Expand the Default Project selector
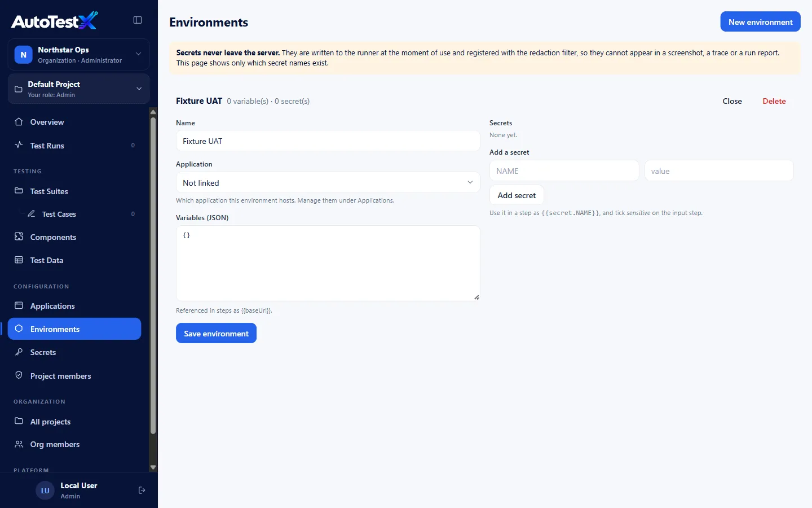812x508 pixels. click(79, 89)
